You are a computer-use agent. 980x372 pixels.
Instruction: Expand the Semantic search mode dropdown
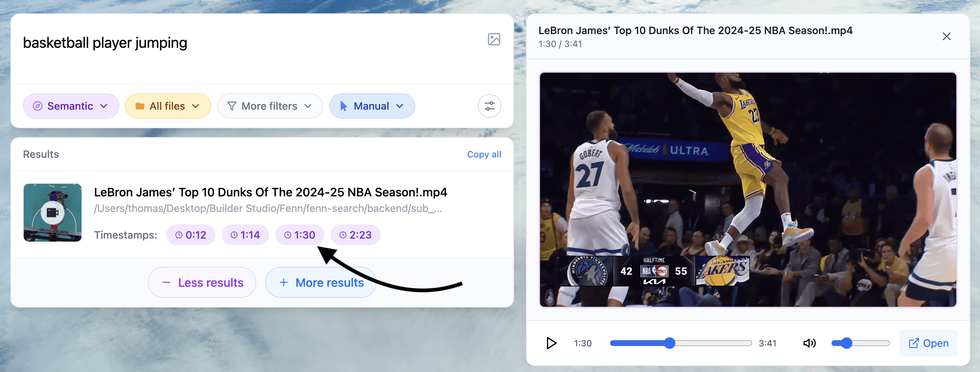(71, 106)
